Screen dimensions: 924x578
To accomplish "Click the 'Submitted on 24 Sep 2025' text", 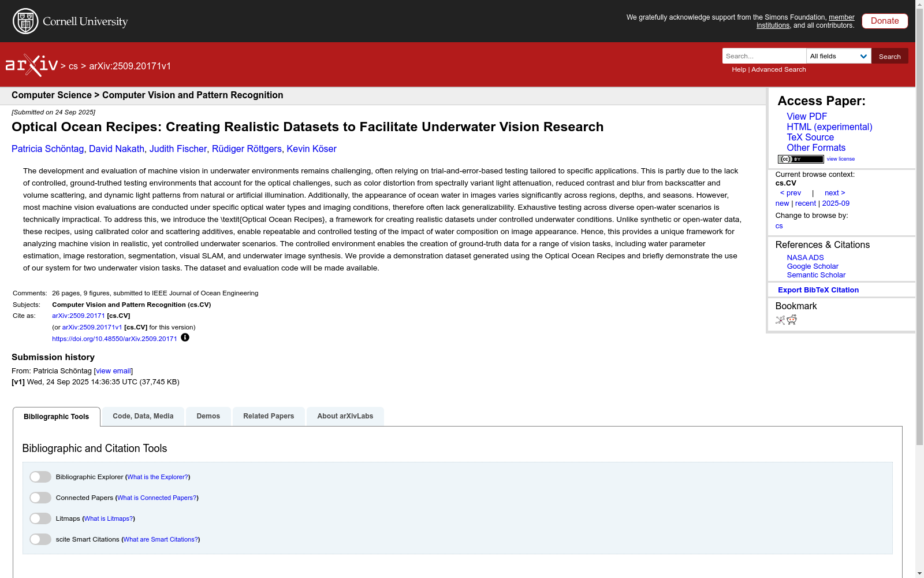I will point(53,112).
